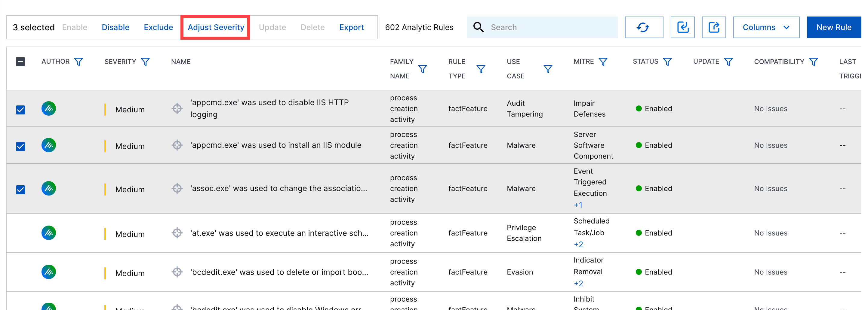Click crosshair icon for assoc.exe rule
This screenshot has height=310, width=868.
177,188
